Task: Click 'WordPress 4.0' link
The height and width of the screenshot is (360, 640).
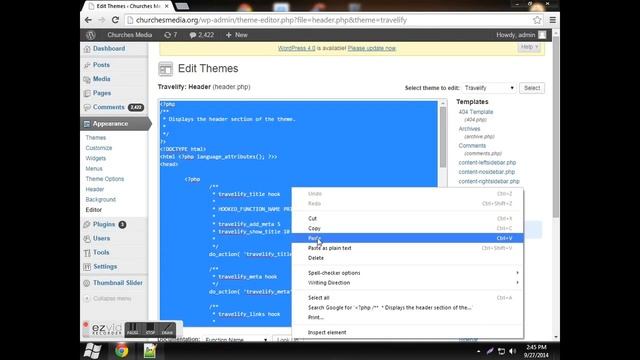Action: [x=296, y=48]
